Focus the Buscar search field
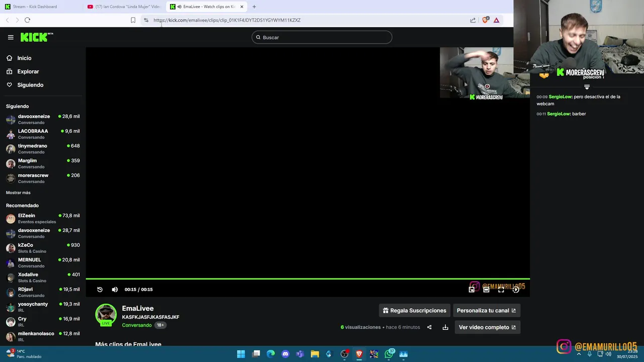The height and width of the screenshot is (362, 644). 322,37
